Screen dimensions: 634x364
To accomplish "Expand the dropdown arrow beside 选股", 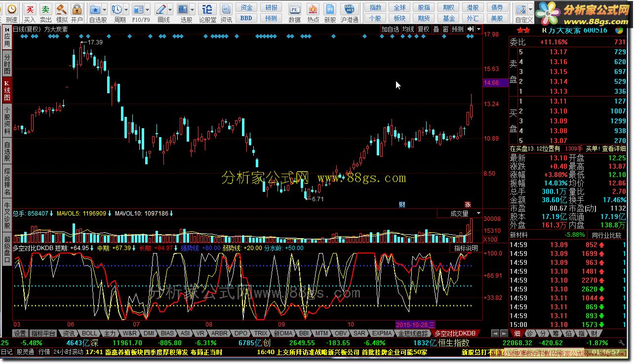I will pyautogui.click(x=192, y=9).
